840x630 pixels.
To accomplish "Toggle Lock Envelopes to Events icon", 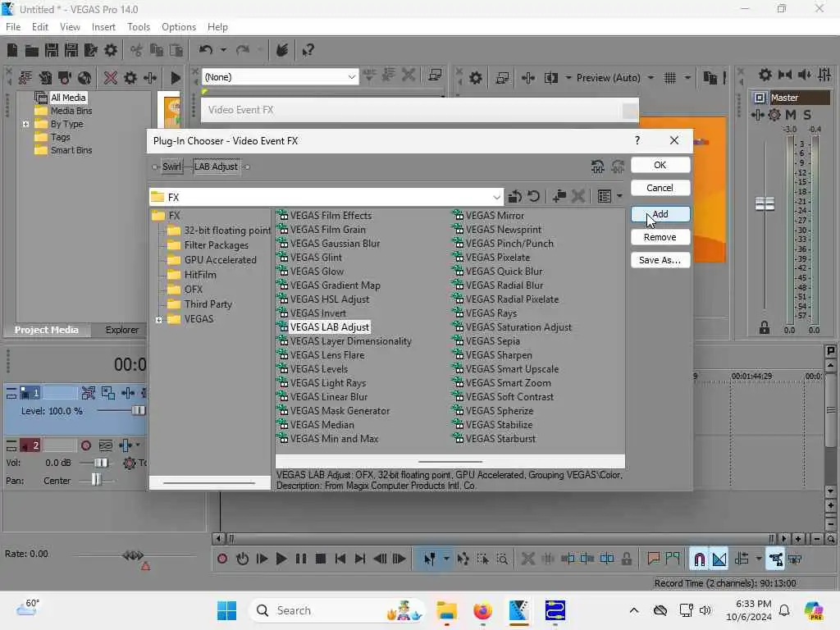I will tap(775, 559).
